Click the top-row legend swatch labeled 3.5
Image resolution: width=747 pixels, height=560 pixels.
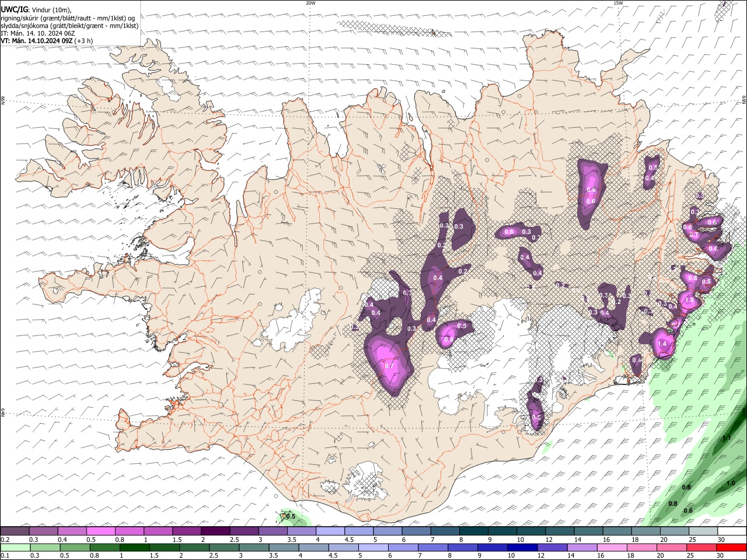(302, 531)
